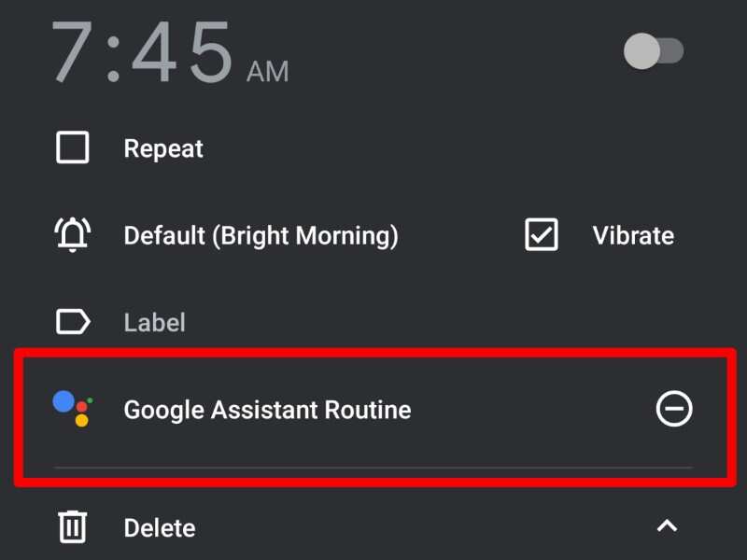Click the Vibrate text label
The width and height of the screenshot is (747, 560).
coord(633,235)
